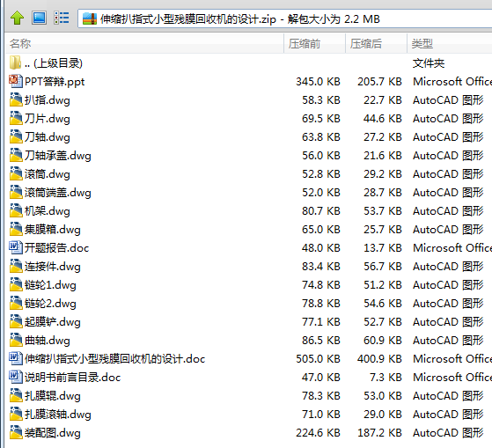Click the 224.6 KB size of 装配图.dwg
The height and width of the screenshot is (448, 492).
318,433
